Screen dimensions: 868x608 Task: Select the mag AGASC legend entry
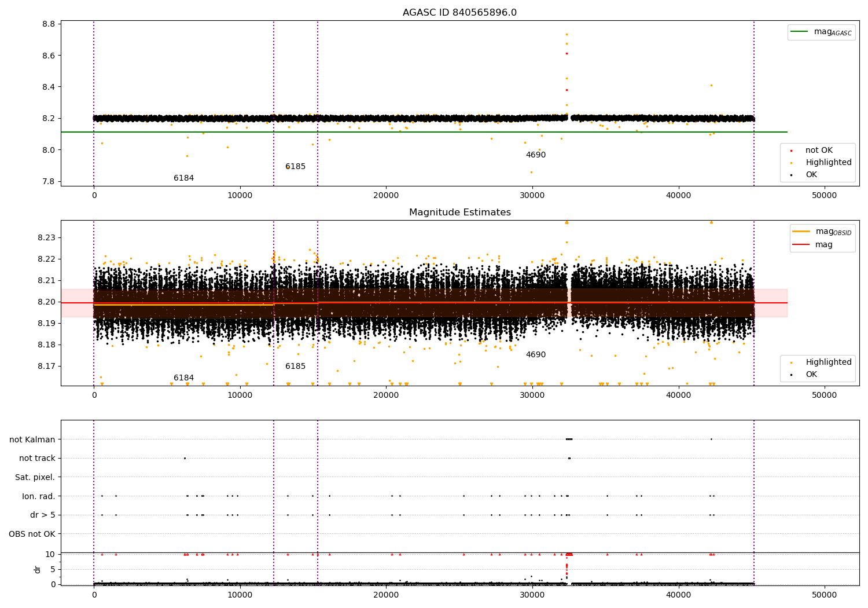point(821,32)
